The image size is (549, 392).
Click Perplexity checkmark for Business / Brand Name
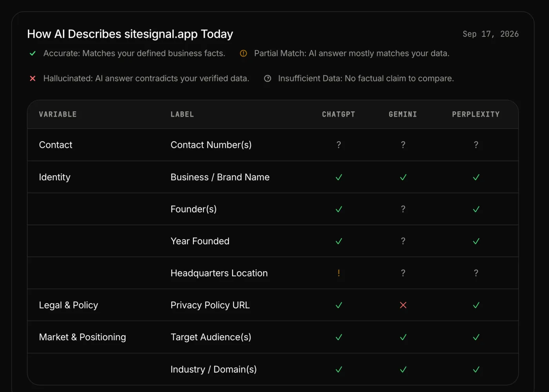(x=476, y=177)
